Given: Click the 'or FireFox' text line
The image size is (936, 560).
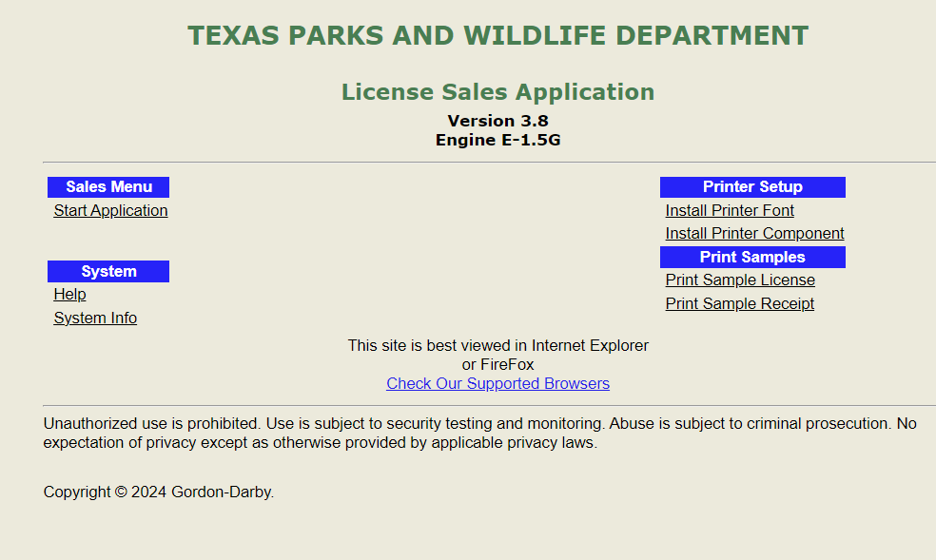Looking at the screenshot, I should (x=497, y=365).
